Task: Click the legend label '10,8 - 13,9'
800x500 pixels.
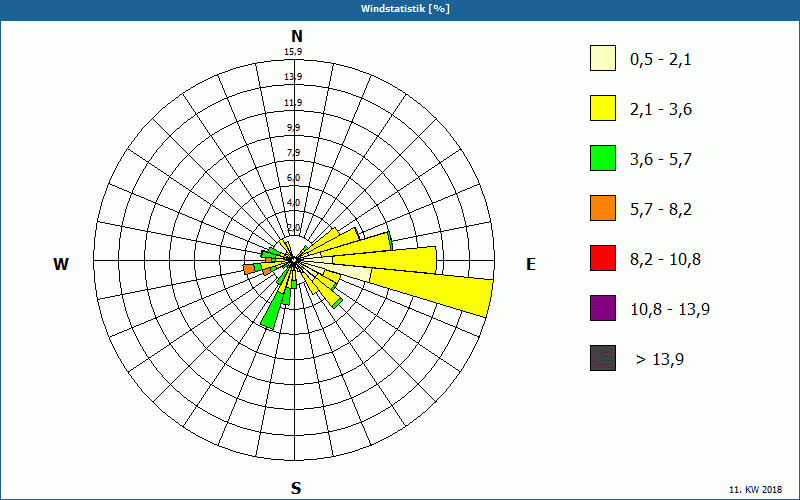Action: tap(670, 310)
